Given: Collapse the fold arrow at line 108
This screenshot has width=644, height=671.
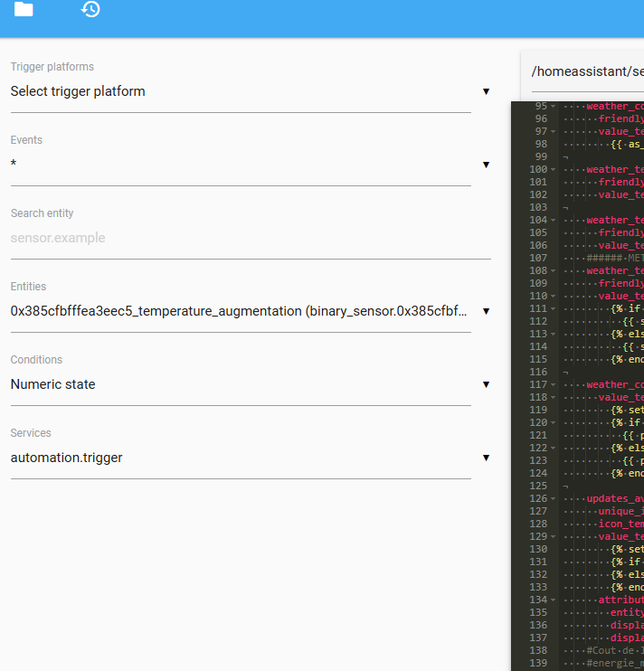Looking at the screenshot, I should [x=554, y=271].
